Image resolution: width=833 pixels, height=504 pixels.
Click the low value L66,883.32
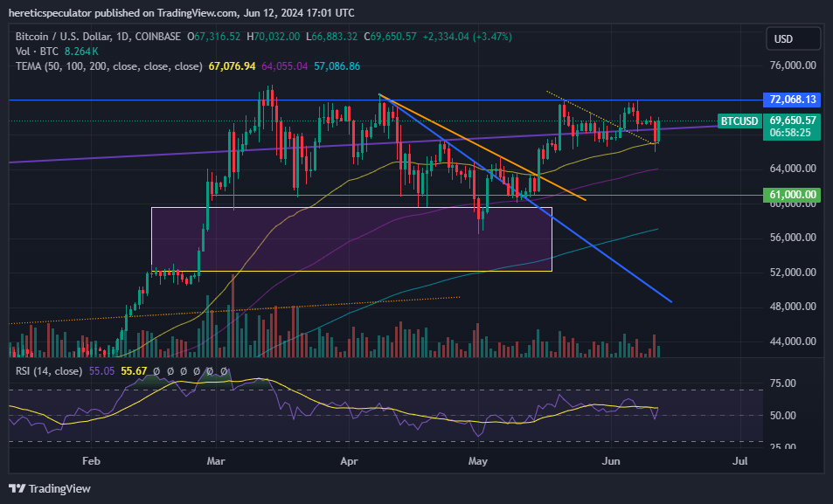coord(331,37)
